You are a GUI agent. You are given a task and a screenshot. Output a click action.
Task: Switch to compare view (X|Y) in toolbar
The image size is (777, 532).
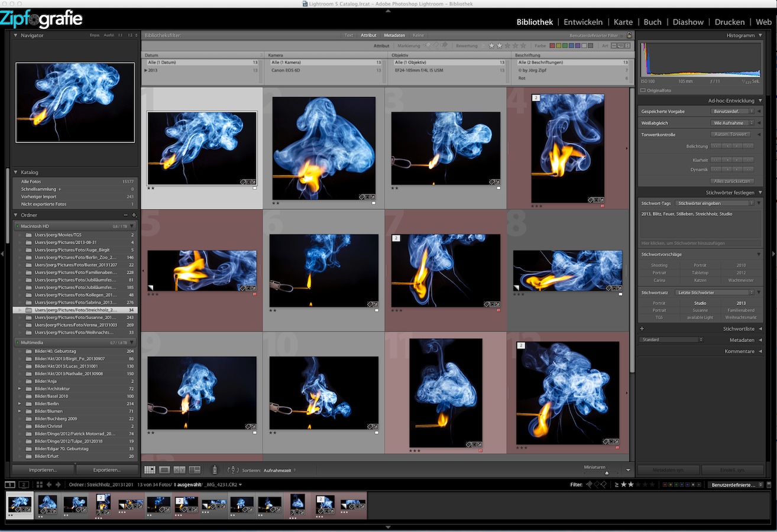point(180,470)
